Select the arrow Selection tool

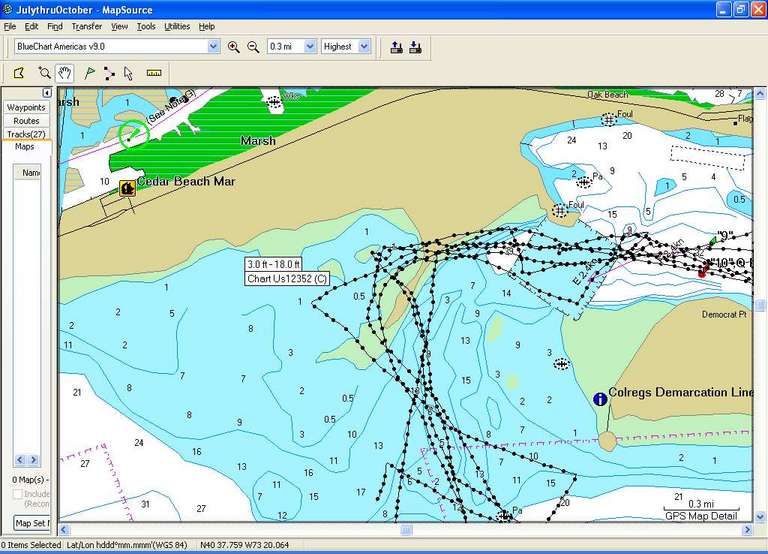128,73
